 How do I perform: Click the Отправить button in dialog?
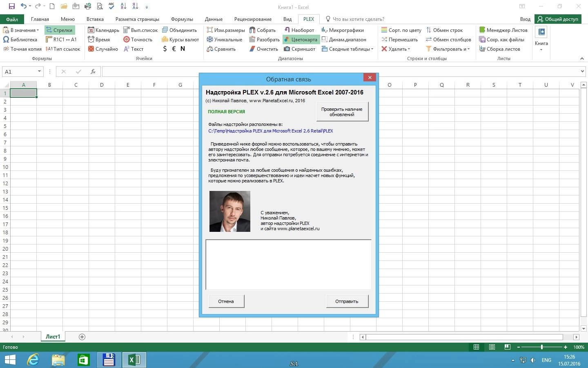[347, 301]
